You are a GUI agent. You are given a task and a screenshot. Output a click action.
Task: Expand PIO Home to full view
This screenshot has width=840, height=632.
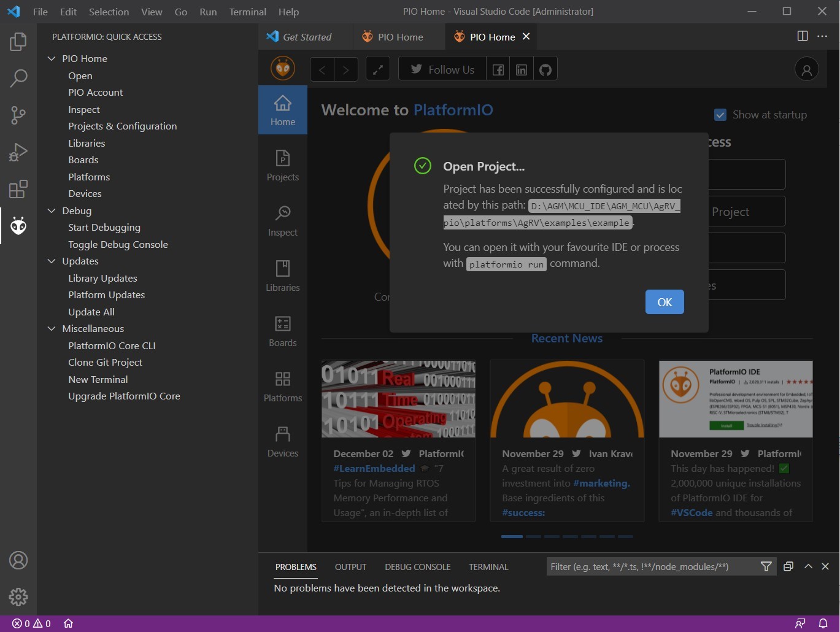coord(378,69)
